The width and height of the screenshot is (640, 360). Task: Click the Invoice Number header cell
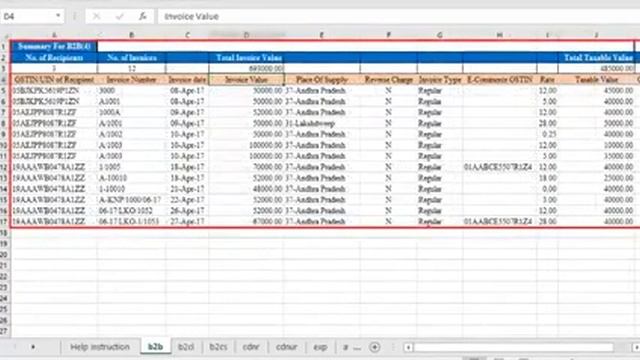131,80
